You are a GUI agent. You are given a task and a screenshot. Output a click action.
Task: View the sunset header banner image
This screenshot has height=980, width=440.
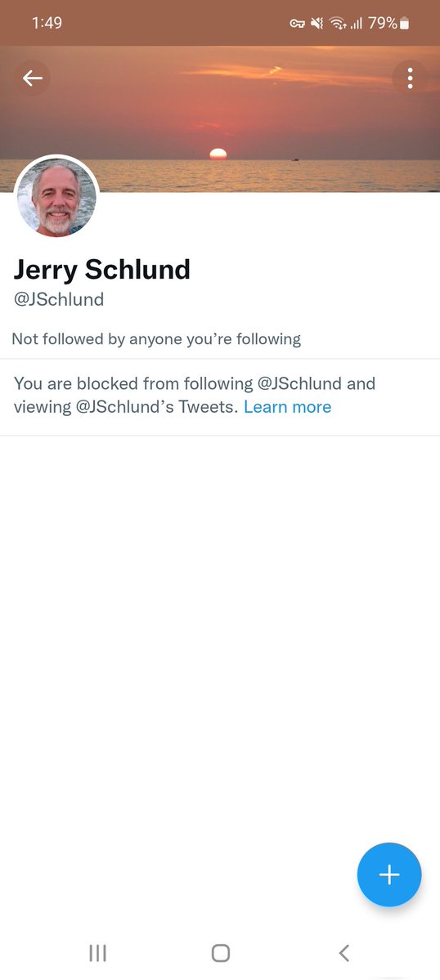tap(220, 119)
